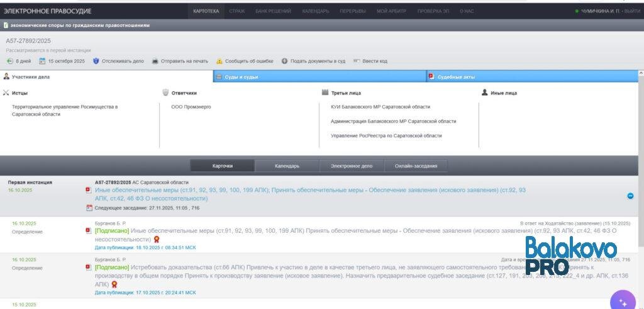Click Дата публикации 18.10.2025 text
The width and height of the screenshot is (644, 309).
[x=145, y=248]
